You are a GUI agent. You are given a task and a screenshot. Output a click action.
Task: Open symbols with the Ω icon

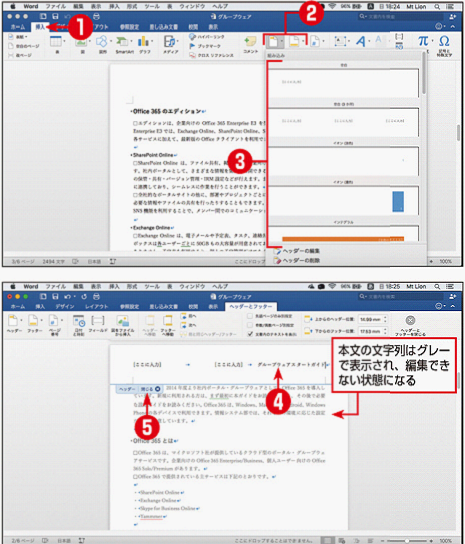(444, 41)
